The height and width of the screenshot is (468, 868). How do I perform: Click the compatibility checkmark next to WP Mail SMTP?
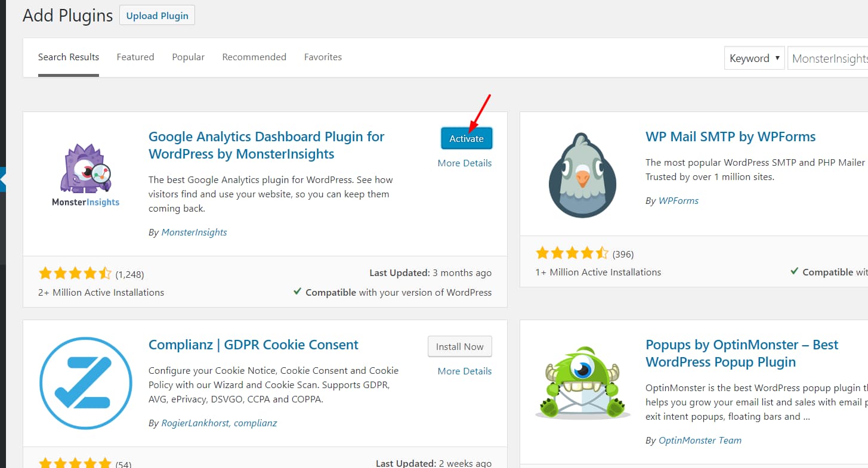tap(793, 272)
